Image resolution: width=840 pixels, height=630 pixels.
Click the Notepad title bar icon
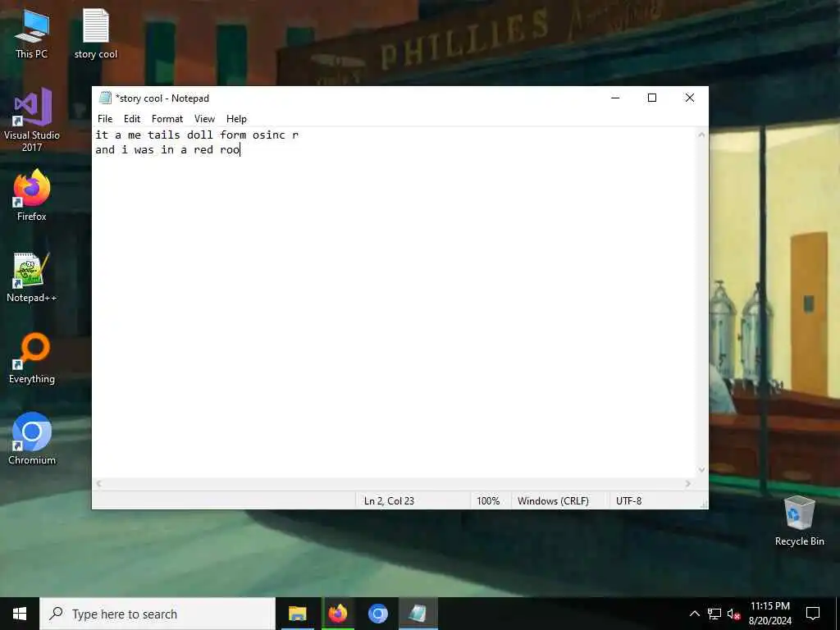point(105,98)
